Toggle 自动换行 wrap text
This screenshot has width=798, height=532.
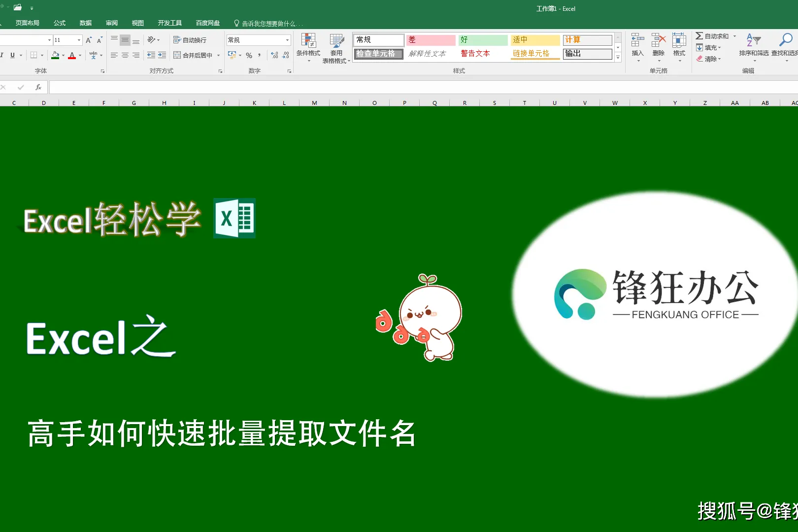point(190,40)
